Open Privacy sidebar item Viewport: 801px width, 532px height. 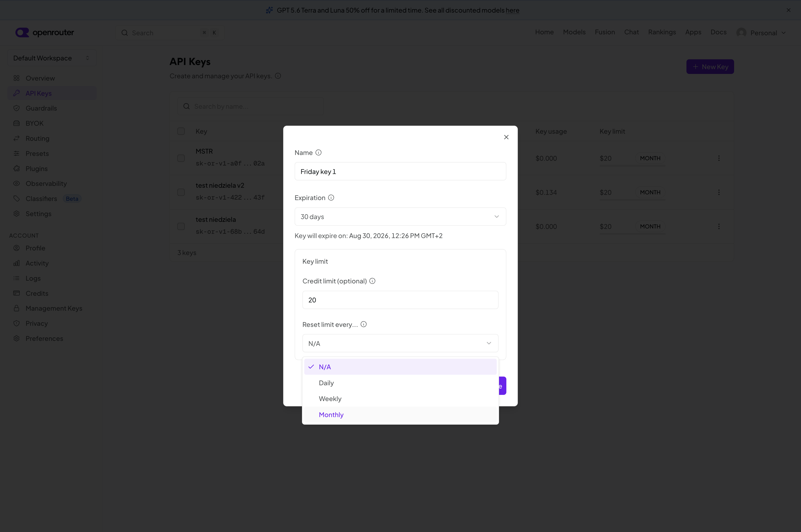(52, 323)
